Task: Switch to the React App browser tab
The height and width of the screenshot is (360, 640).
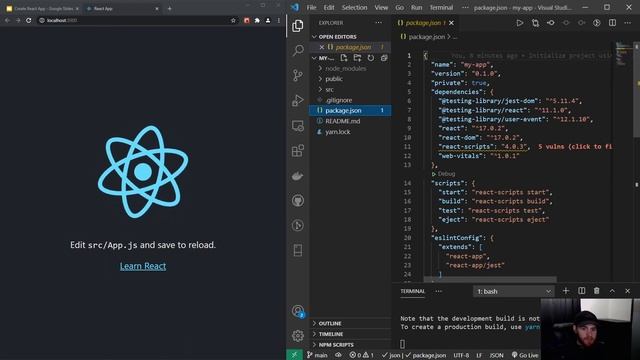Action: click(122, 8)
